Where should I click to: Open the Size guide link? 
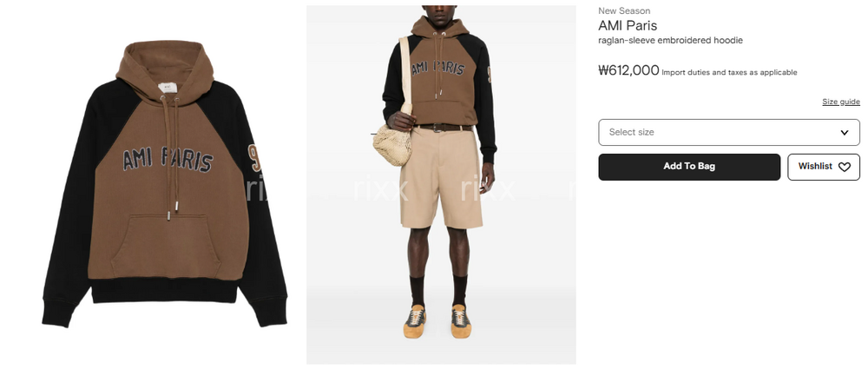[841, 102]
